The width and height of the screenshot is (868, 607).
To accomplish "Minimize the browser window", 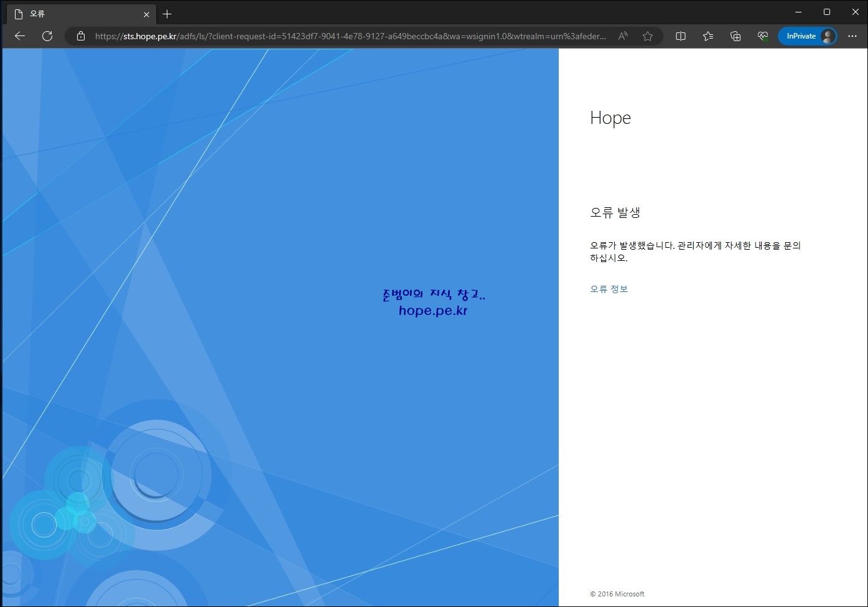I will 798,12.
